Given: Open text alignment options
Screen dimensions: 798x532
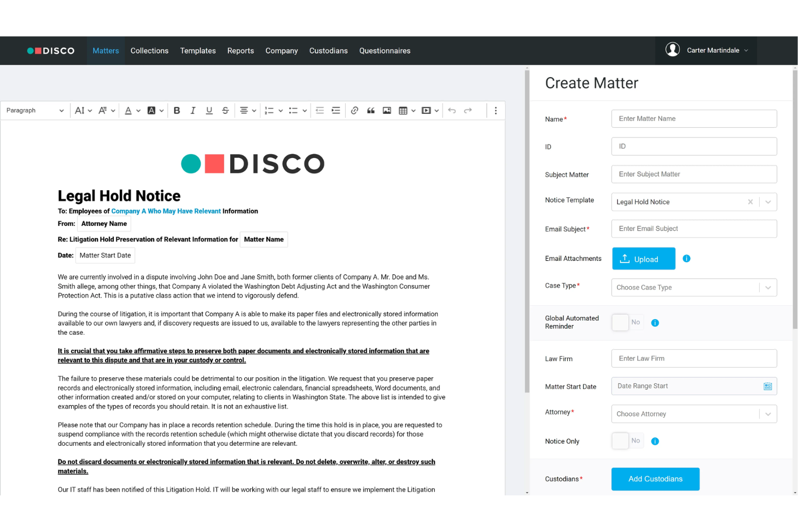Looking at the screenshot, I should (x=247, y=110).
